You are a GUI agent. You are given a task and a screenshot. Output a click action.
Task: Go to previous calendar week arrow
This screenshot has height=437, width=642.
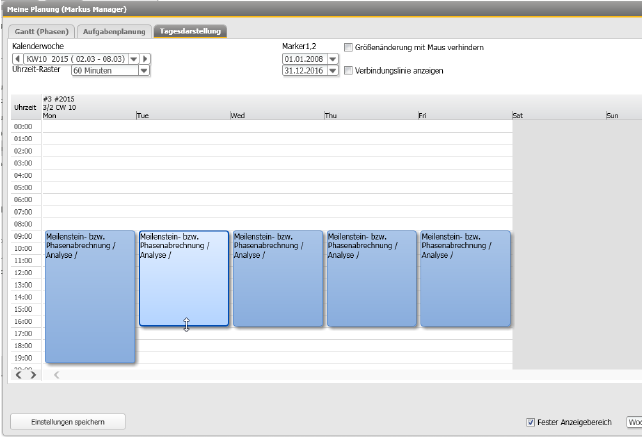click(x=17, y=59)
